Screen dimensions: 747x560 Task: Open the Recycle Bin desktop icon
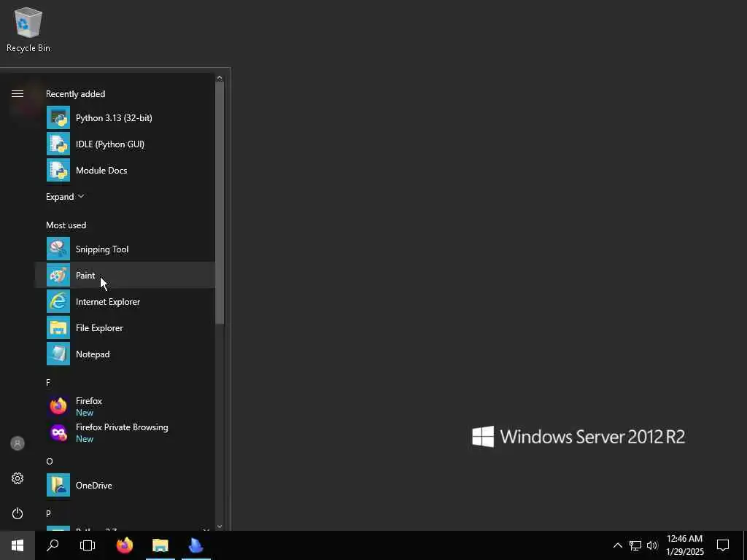click(x=28, y=29)
